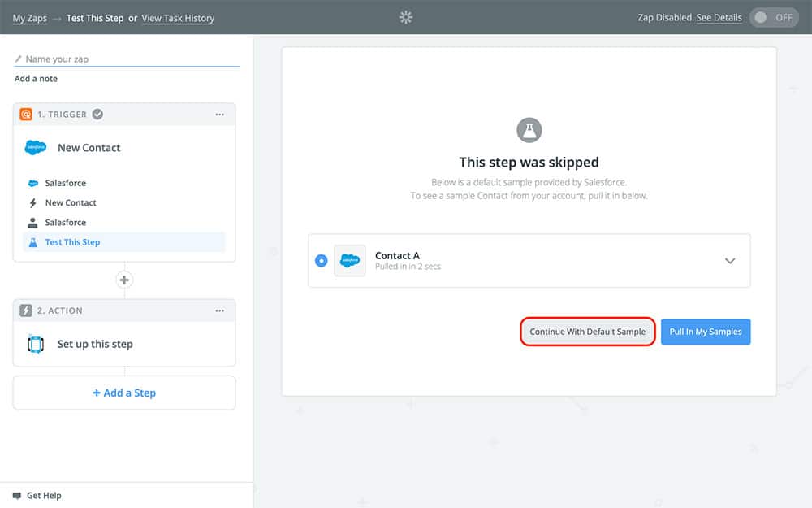Click the Get Help chat icon
The image size is (812, 508).
[17, 495]
